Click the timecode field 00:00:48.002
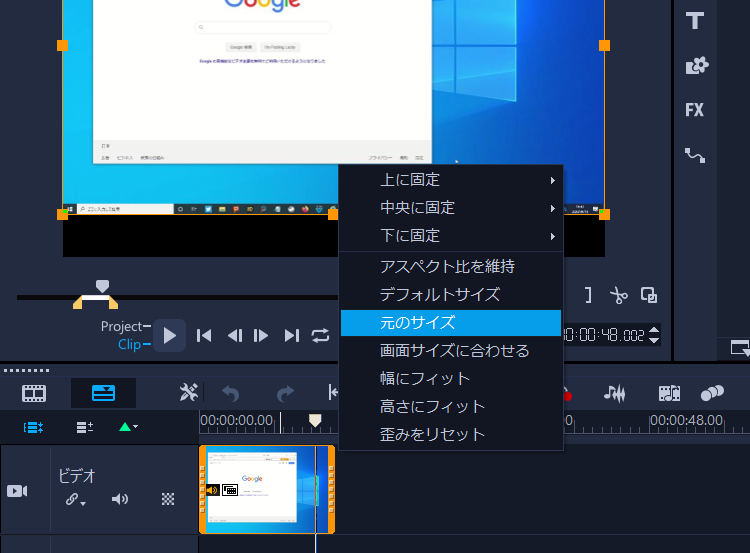Screen dimensions: 750x553 (x=605, y=335)
